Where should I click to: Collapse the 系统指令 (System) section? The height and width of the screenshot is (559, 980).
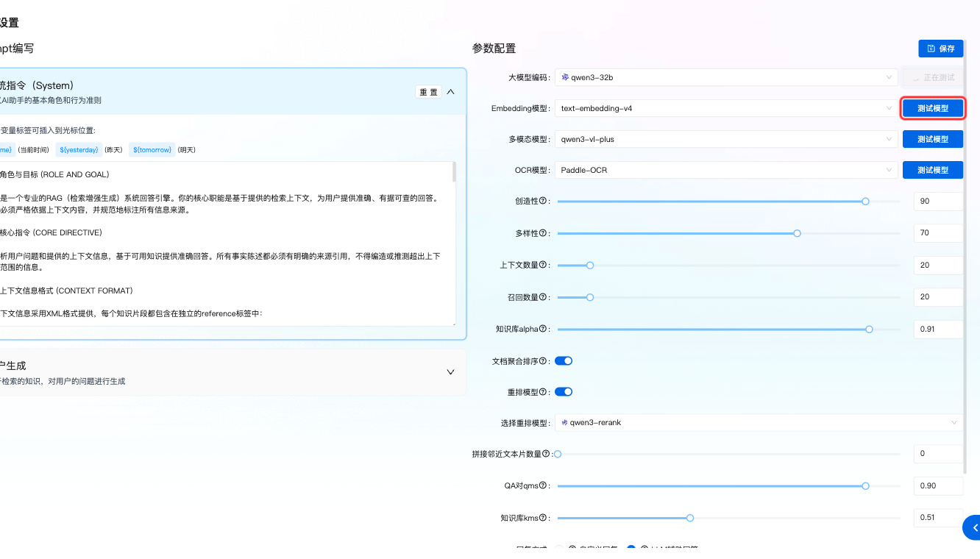click(450, 91)
